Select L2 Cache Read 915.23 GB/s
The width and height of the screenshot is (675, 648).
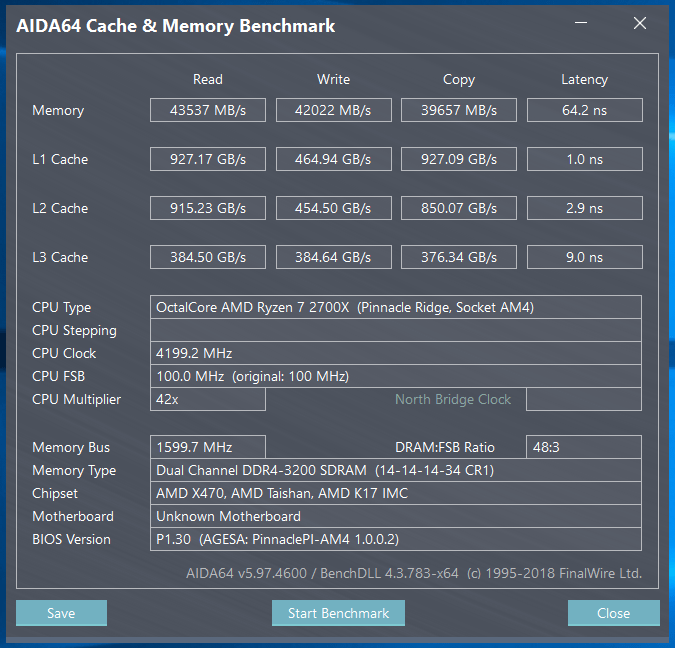tap(208, 208)
